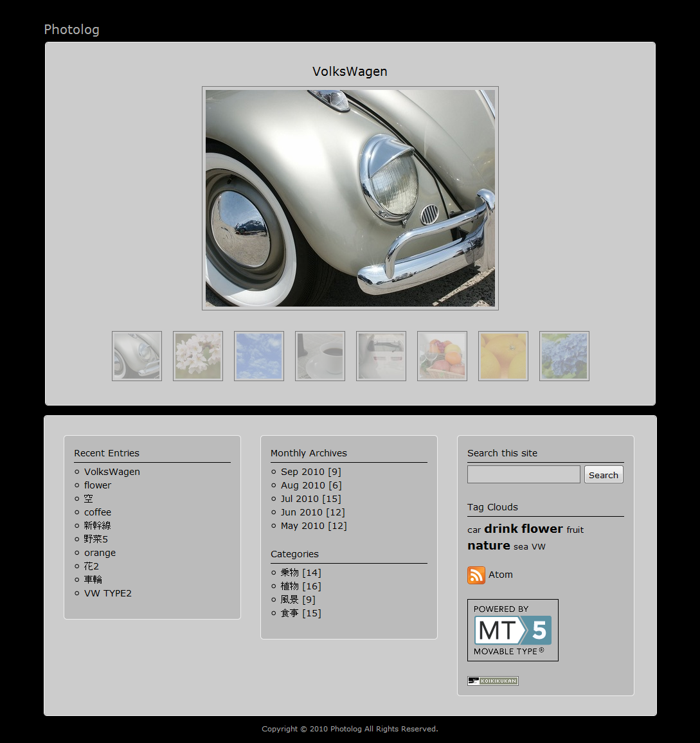Select the coffee cup thumbnail
Viewport: 700px width, 743px height.
[320, 356]
